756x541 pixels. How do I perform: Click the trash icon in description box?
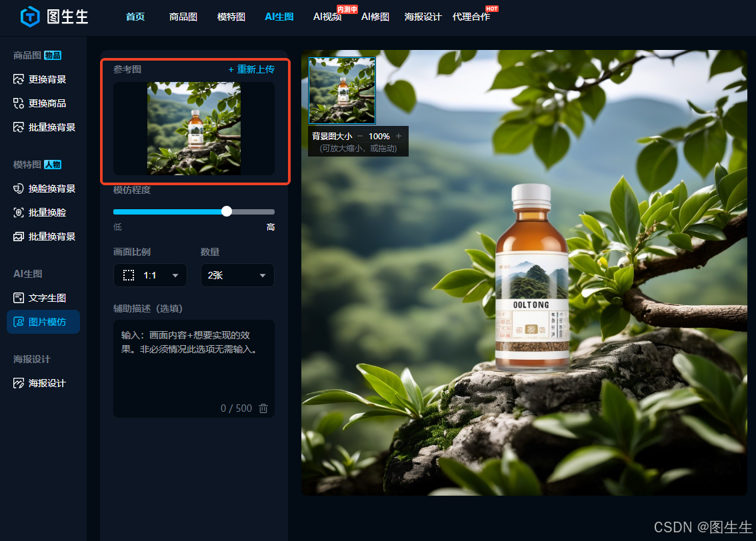coord(263,408)
